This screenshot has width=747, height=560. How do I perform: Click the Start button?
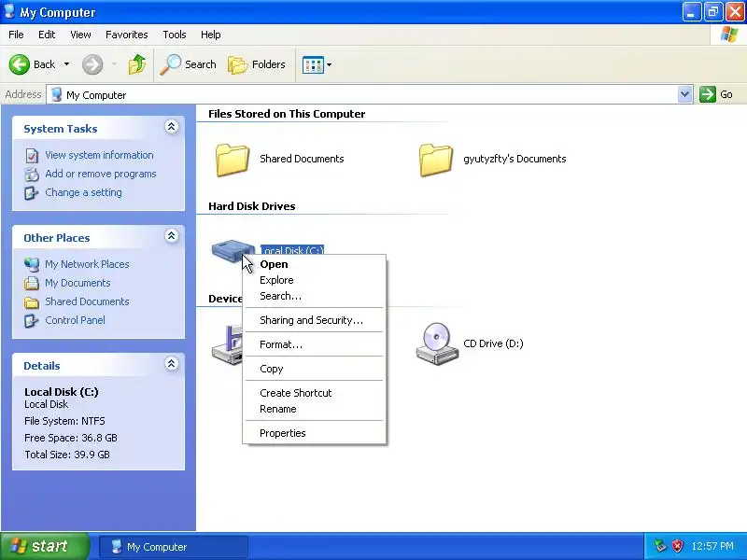45,546
